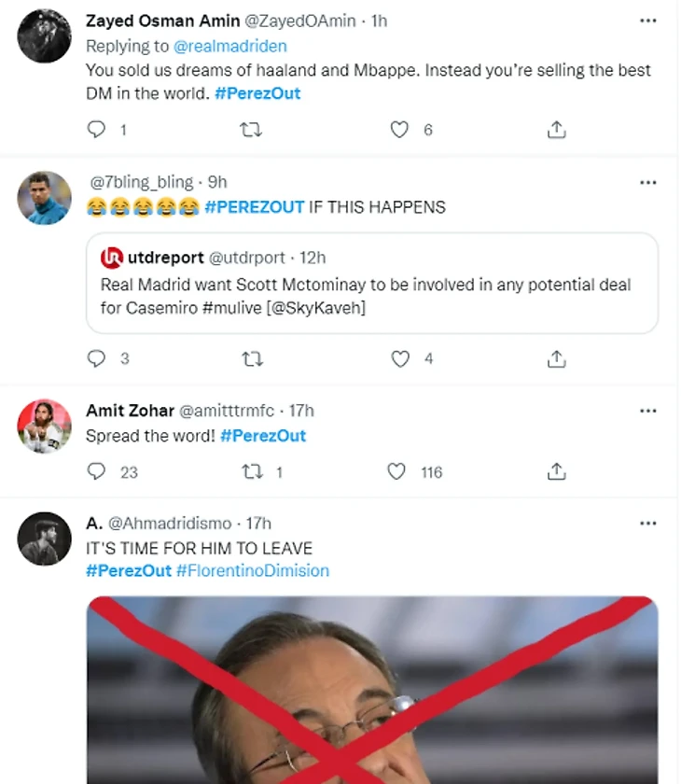Open more options on Amit Zohar's tweet

click(647, 411)
